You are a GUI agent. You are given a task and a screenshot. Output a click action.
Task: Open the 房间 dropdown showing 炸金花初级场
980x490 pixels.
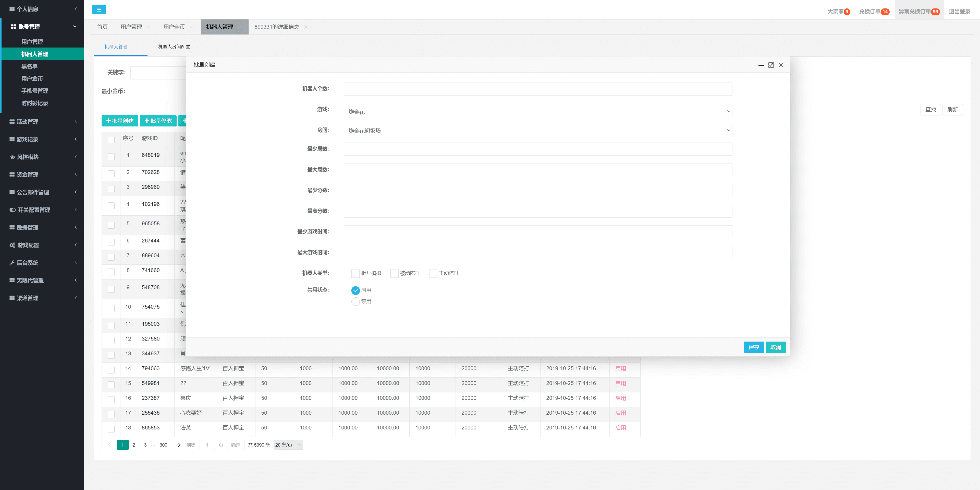[x=537, y=130]
